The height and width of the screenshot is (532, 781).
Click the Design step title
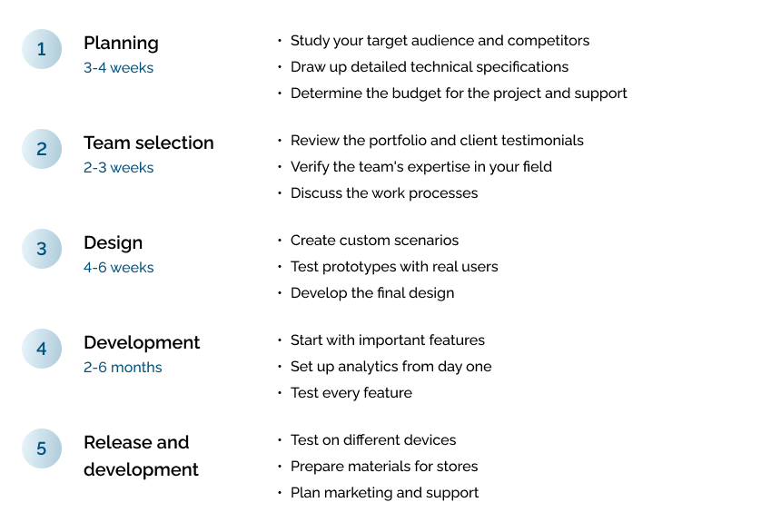[114, 242]
